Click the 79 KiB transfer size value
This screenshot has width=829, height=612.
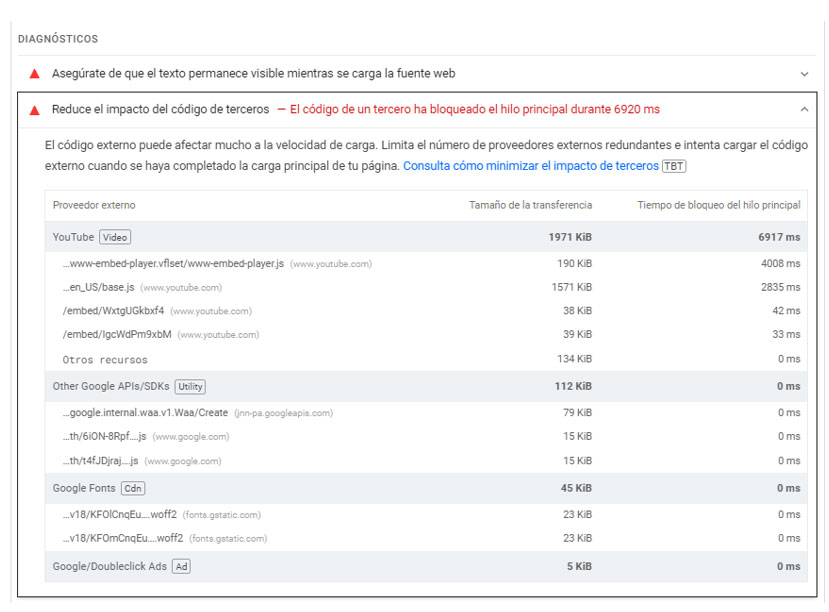(x=577, y=412)
